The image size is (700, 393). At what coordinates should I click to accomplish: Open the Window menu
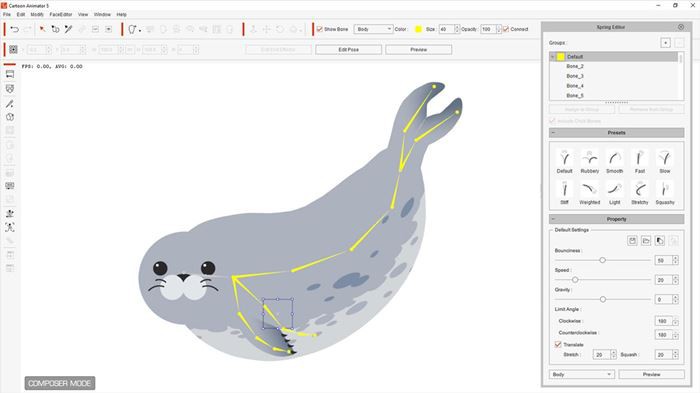(x=102, y=15)
